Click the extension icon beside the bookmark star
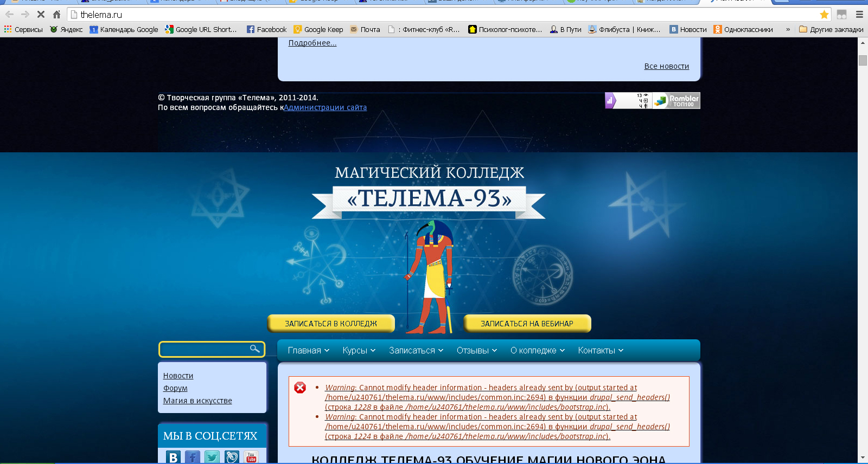Screen dimensions: 868x464 [x=841, y=15]
